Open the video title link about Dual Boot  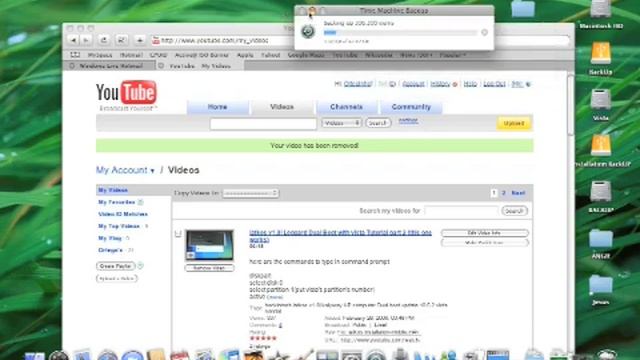[x=340, y=236]
